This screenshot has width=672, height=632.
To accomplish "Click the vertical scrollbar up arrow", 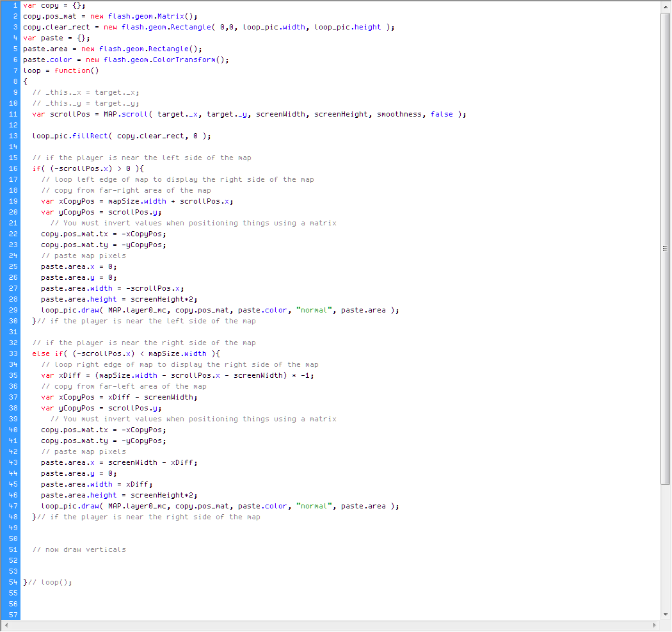I will coord(665,6).
